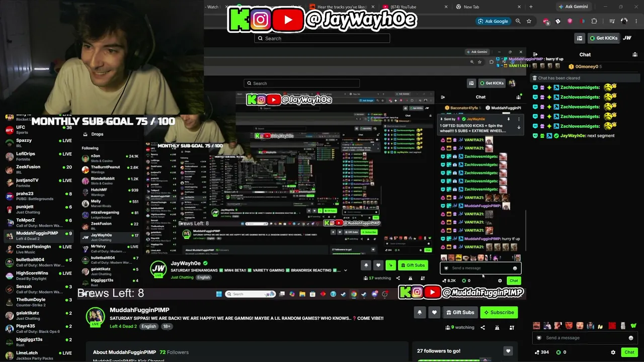Click the green W emote above message box

tap(633, 326)
